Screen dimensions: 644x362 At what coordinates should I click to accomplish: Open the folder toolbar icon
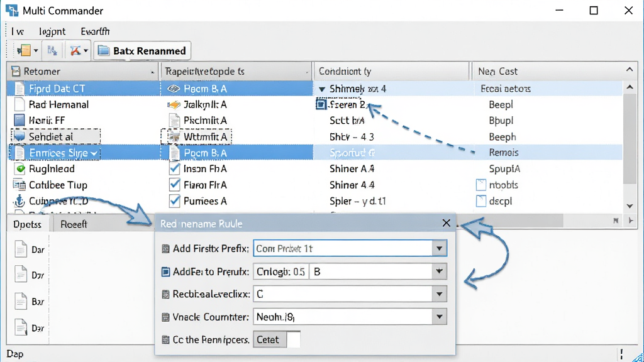24,50
